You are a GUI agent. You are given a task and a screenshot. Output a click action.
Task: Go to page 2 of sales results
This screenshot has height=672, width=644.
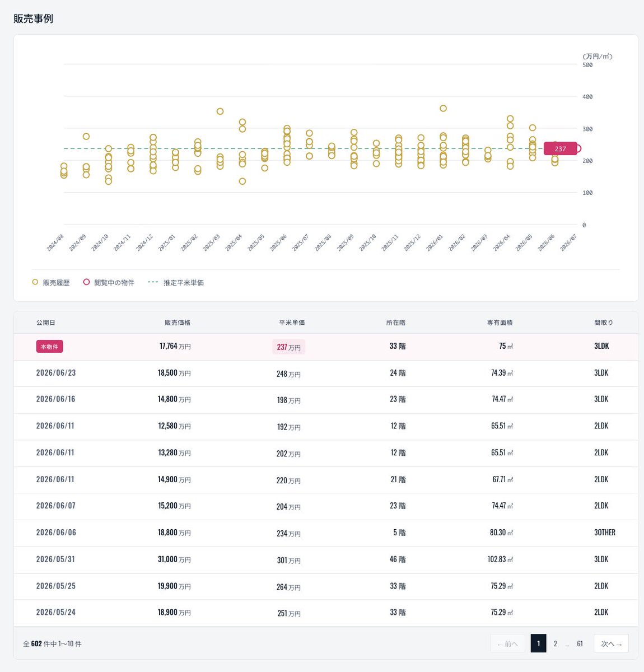(555, 644)
